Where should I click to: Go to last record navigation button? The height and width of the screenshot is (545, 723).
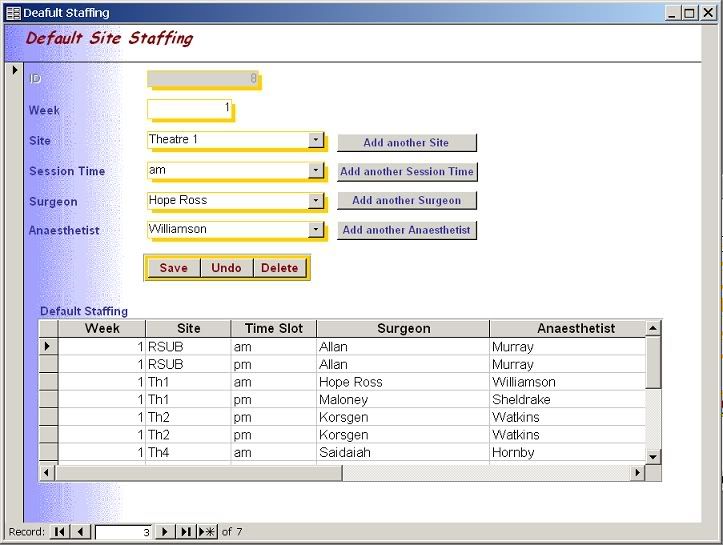point(186,532)
